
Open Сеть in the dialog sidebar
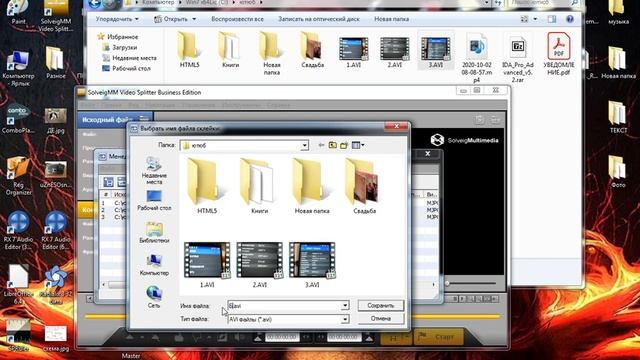point(154,297)
